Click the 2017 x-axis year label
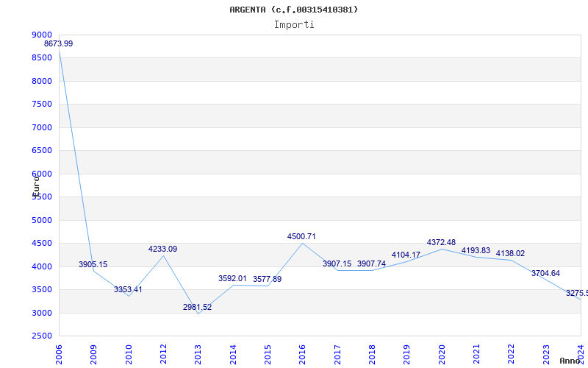This screenshot has height=368, width=588. pyautogui.click(x=337, y=355)
